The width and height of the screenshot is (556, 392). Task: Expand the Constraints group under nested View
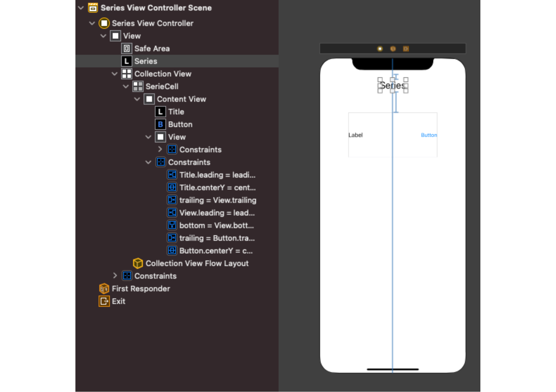(160, 149)
